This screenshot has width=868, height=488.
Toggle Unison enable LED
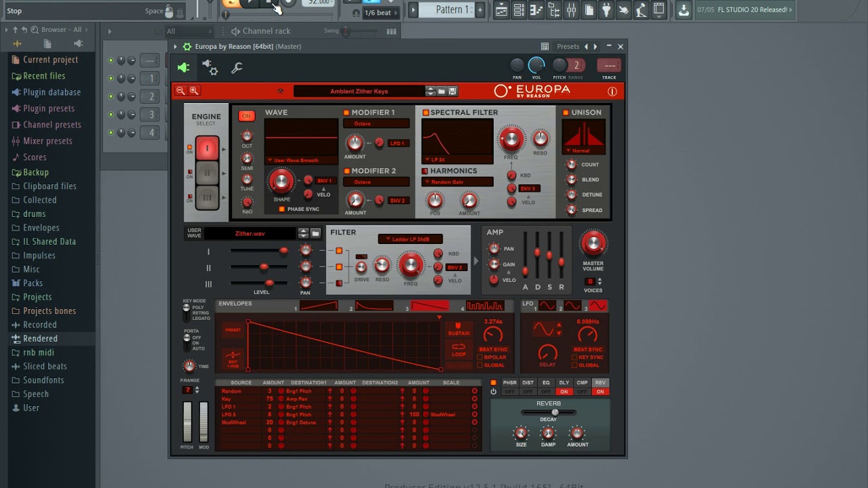566,113
